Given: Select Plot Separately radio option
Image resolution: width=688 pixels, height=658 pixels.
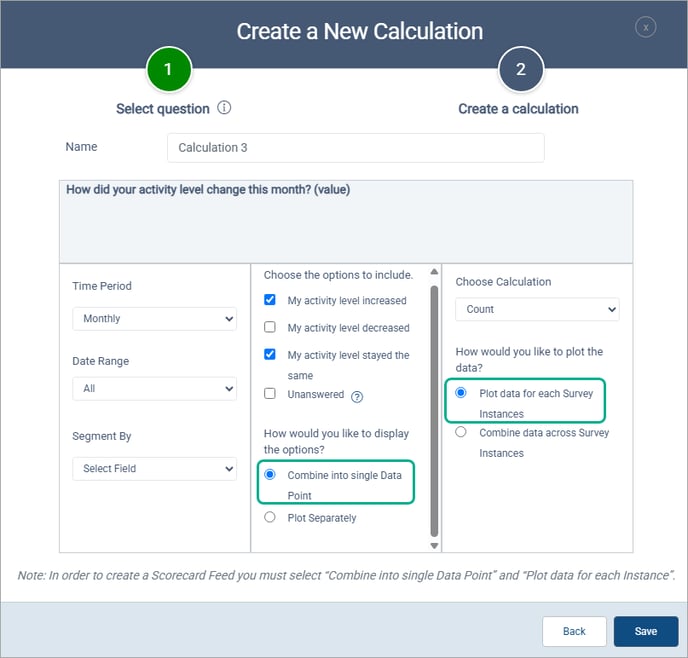Looking at the screenshot, I should tap(270, 518).
